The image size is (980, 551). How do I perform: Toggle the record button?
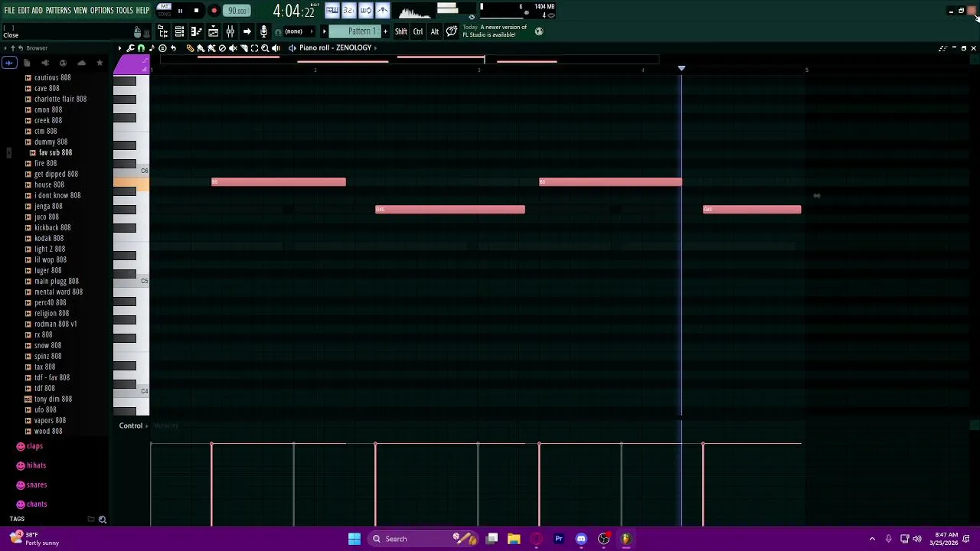(214, 11)
